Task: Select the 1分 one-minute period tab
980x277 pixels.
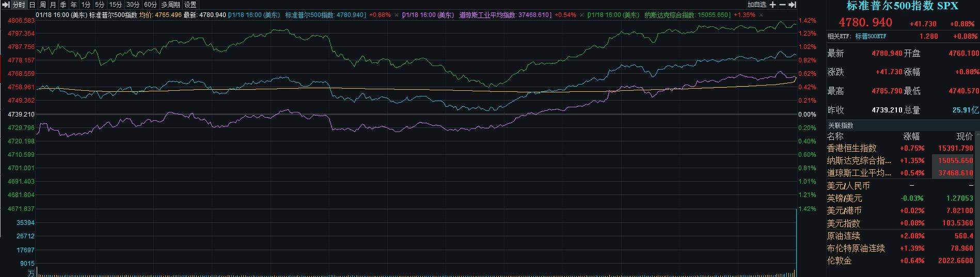Action: pos(86,5)
